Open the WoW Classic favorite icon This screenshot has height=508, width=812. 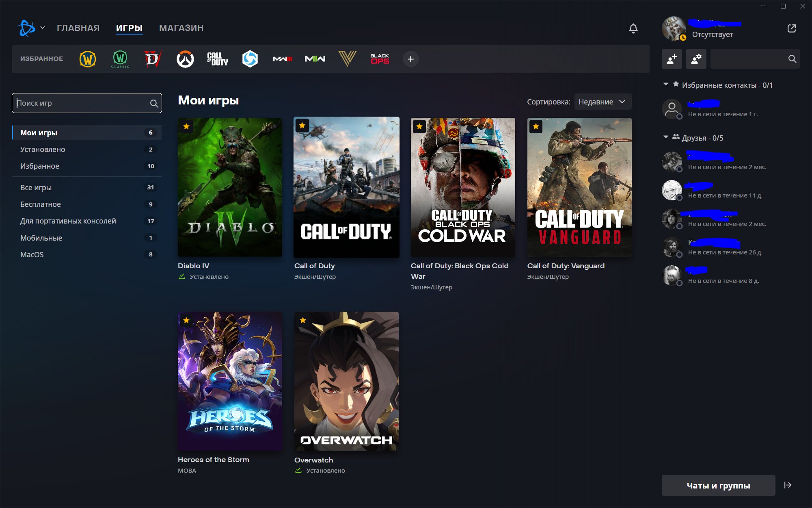point(120,59)
